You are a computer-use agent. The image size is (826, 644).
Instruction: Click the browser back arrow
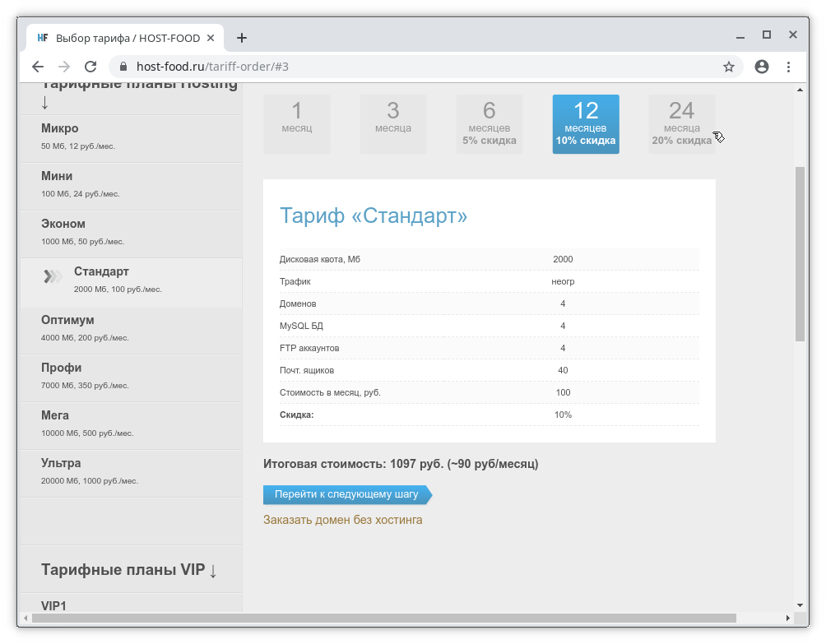click(38, 67)
